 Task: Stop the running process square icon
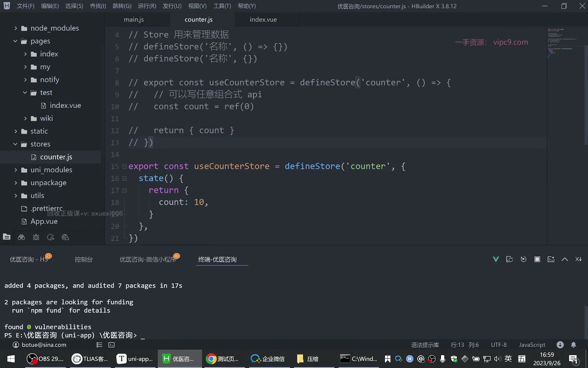click(537, 259)
